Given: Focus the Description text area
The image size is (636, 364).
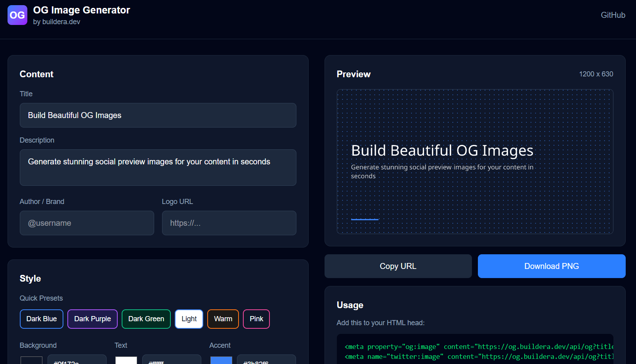Looking at the screenshot, I should pos(158,167).
